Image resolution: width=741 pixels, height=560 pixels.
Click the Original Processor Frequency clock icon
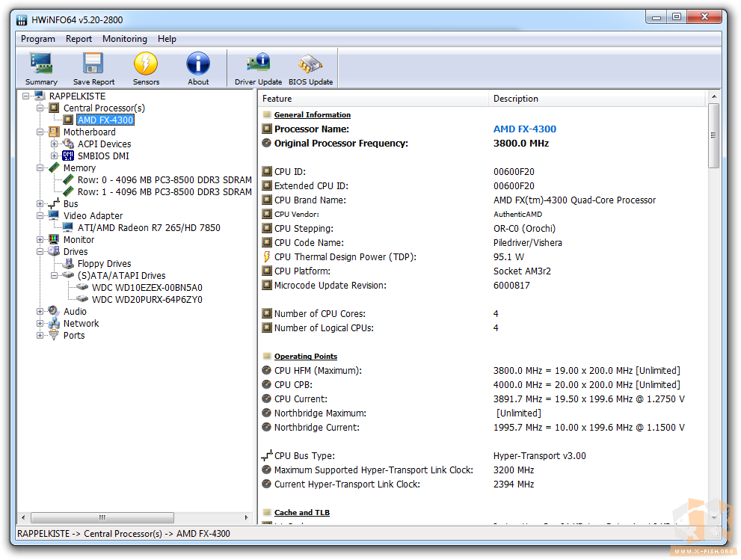(x=266, y=143)
